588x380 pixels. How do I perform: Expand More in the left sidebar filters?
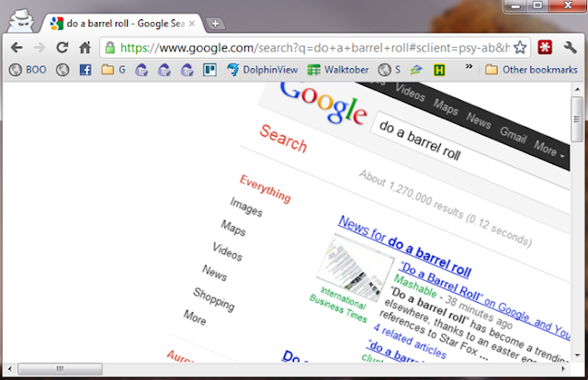pos(195,318)
